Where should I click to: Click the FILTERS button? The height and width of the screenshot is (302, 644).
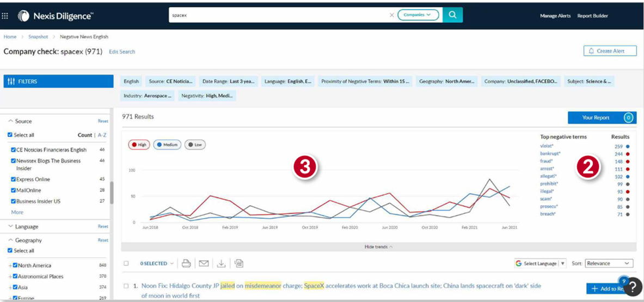point(58,81)
